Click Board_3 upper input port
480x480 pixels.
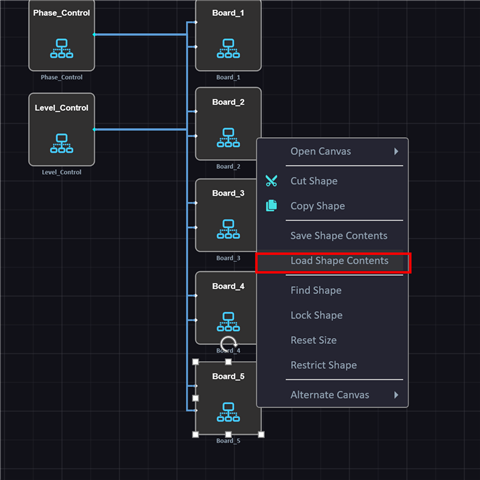pyautogui.click(x=196, y=203)
